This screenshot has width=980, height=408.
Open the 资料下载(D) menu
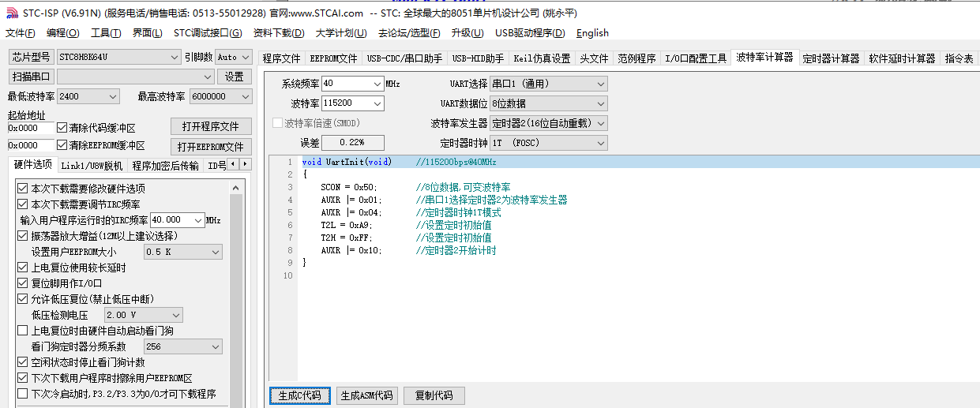pos(279,33)
